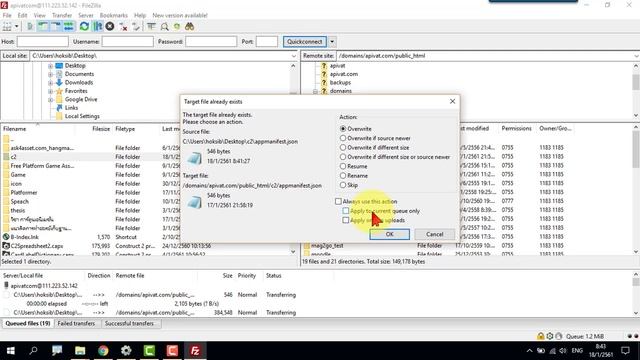
Task: Expand the Local site path dropdown
Action: (294, 56)
